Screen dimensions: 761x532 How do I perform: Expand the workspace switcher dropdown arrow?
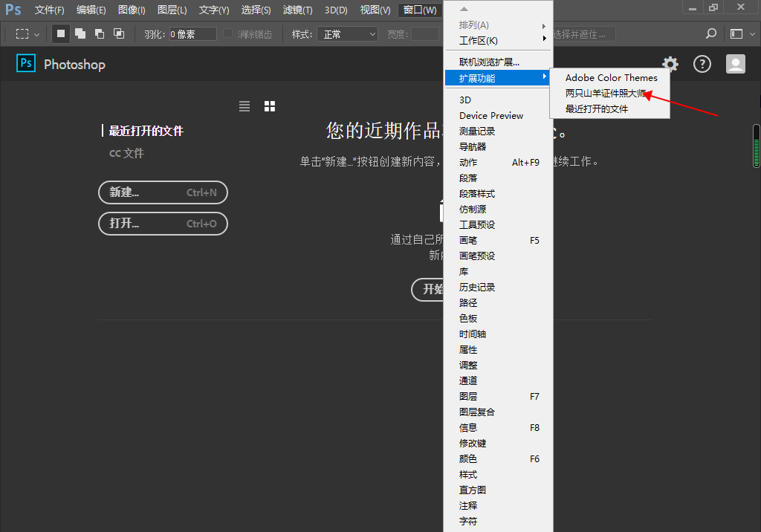click(752, 34)
